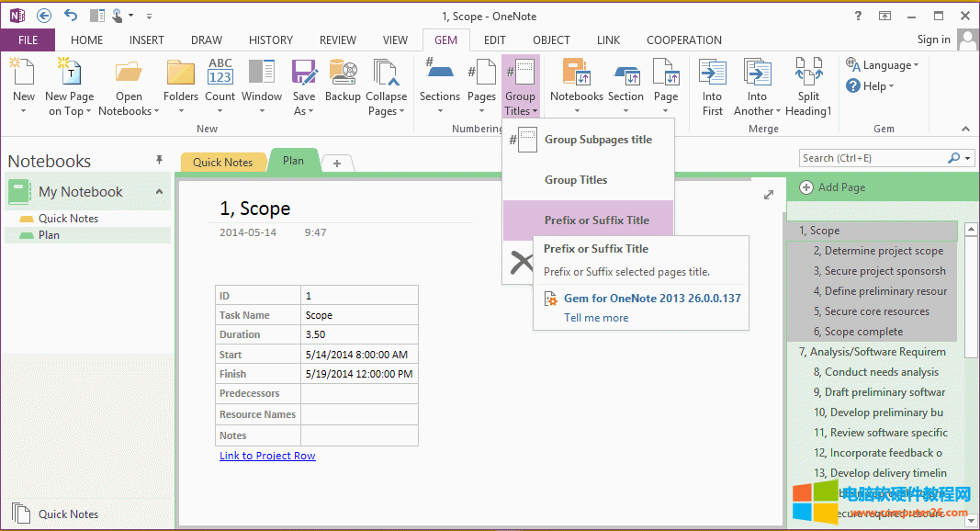This screenshot has width=980, height=531.
Task: Select the Quick Notes section tab
Action: (x=222, y=163)
